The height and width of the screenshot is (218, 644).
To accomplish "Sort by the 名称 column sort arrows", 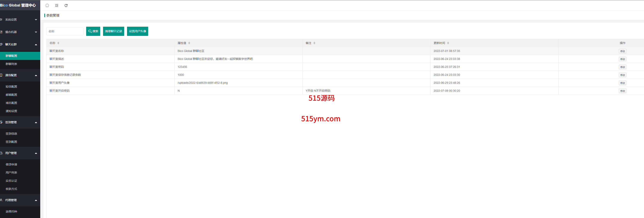I will 58,43.
